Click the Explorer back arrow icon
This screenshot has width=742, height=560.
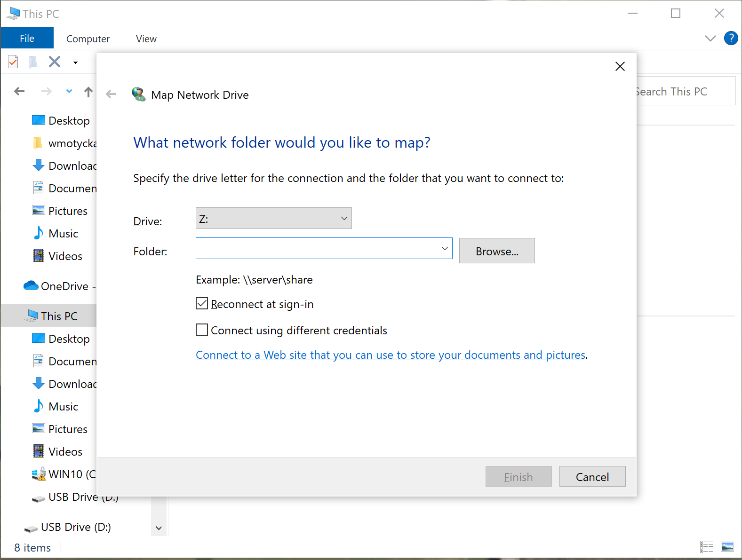click(19, 91)
